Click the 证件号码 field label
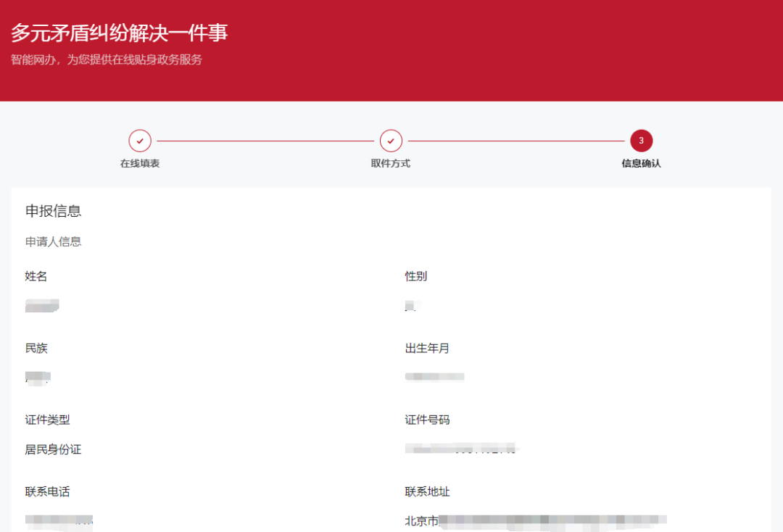Image resolution: width=783 pixels, height=532 pixels. click(x=427, y=420)
